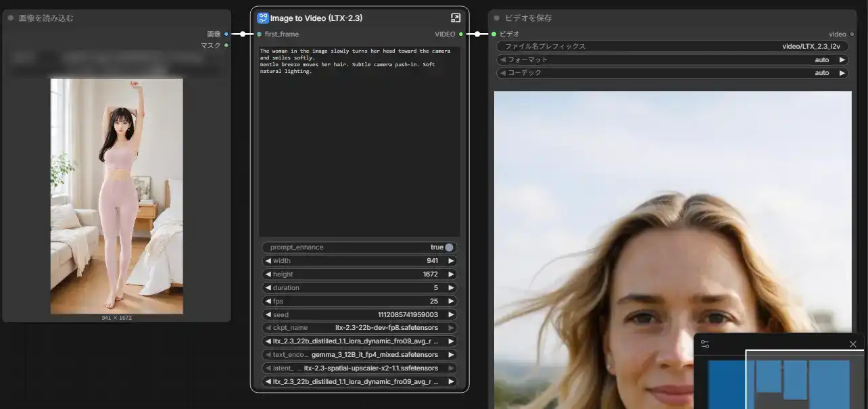This screenshot has width=868, height=409.
Task: Click the 941 × 1672 image size label
Action: [117, 318]
